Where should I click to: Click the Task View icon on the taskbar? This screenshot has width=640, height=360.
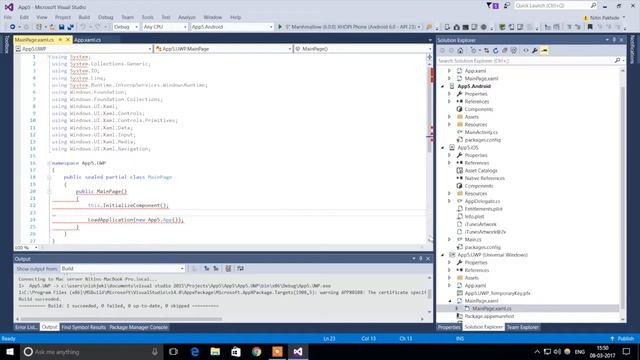(173, 351)
